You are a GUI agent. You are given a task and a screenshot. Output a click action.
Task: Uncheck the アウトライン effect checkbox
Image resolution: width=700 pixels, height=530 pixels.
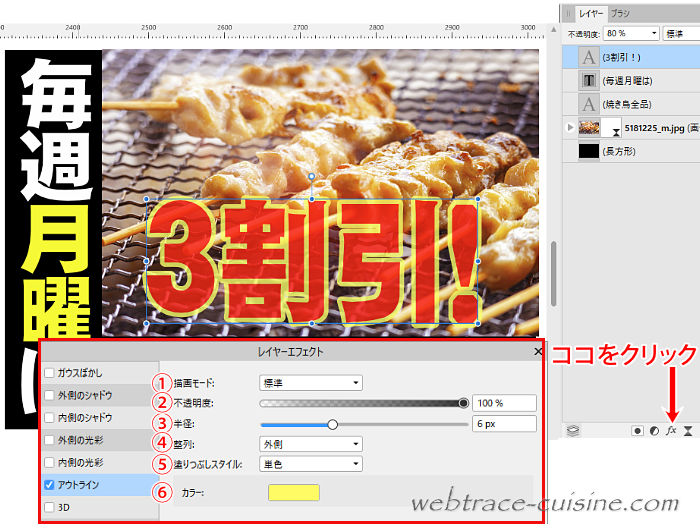pyautogui.click(x=50, y=485)
